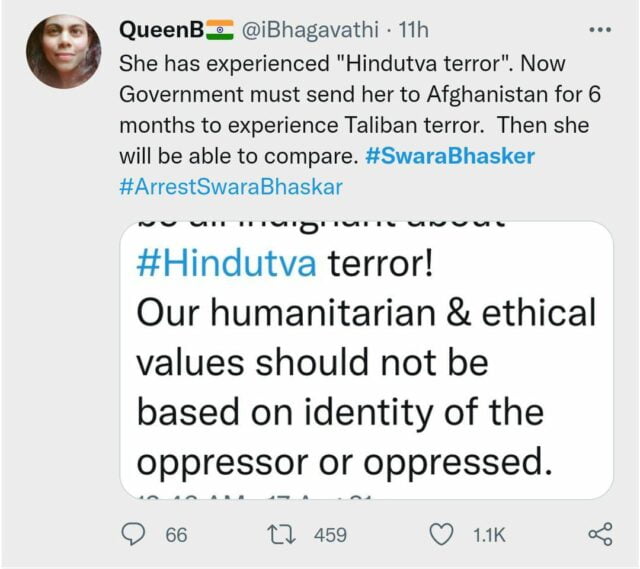Follow the #SwaraBhasker hashtag

(x=450, y=156)
